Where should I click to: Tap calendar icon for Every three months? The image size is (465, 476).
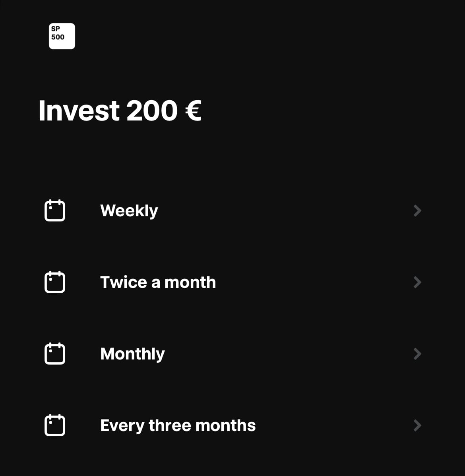click(x=55, y=425)
